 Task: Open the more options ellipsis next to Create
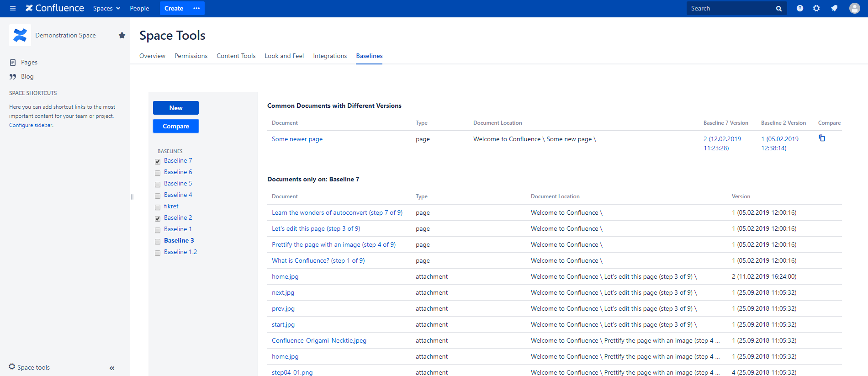pos(196,8)
